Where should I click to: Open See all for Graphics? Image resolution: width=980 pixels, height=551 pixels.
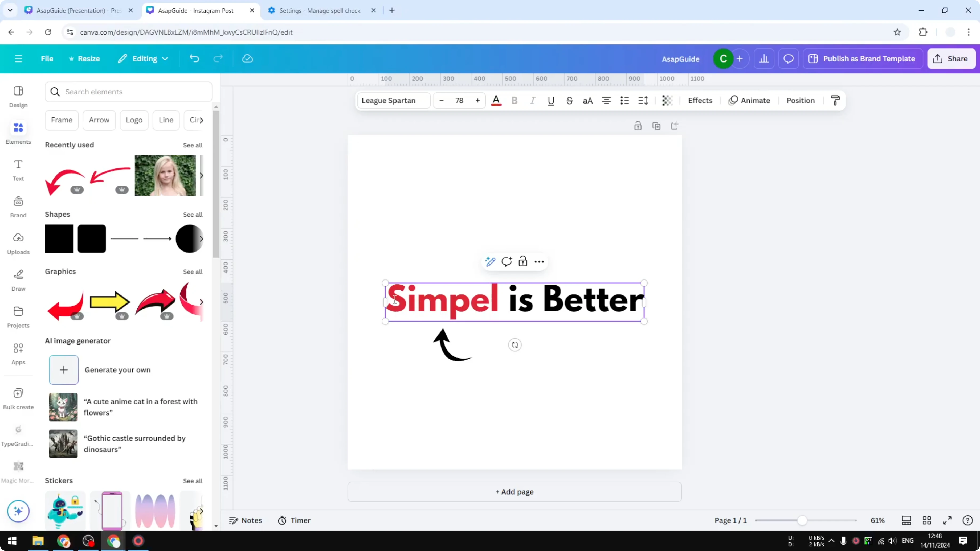[193, 272]
